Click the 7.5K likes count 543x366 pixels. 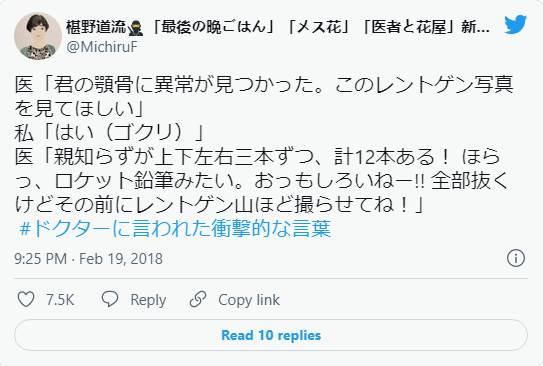(x=60, y=300)
